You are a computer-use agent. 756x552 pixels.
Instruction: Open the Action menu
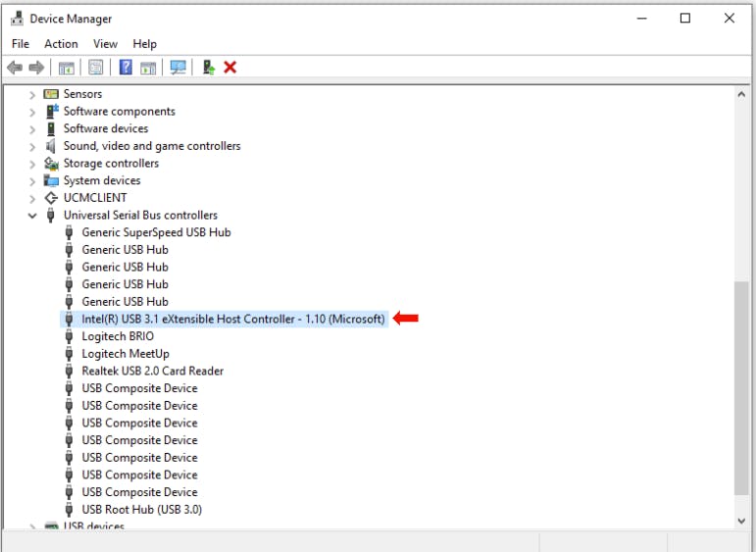tap(61, 44)
